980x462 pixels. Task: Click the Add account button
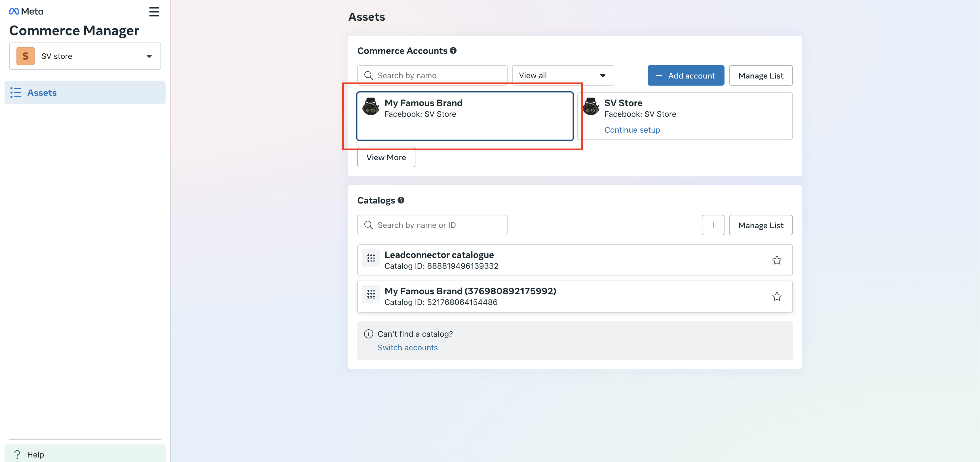click(686, 76)
